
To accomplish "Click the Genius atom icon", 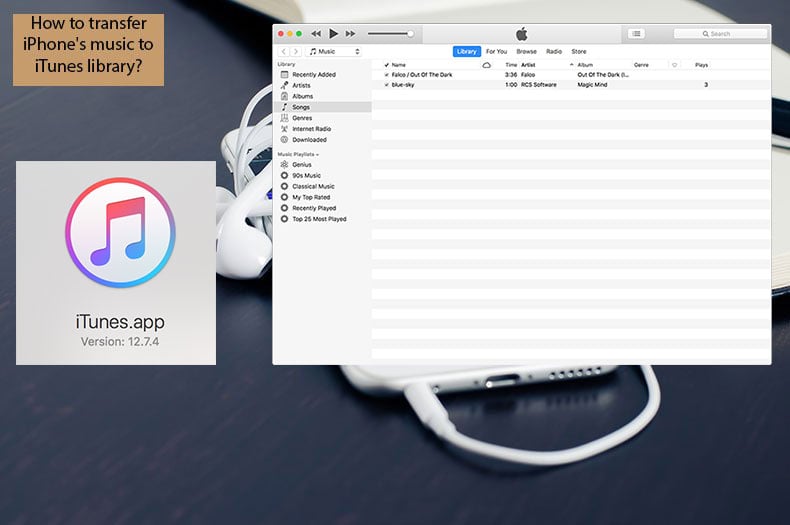I will [x=284, y=164].
